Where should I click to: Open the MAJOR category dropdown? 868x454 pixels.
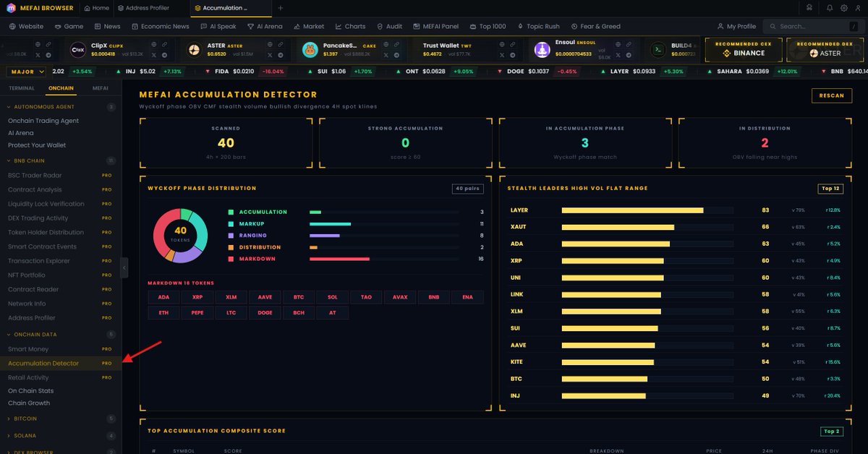pyautogui.click(x=26, y=72)
